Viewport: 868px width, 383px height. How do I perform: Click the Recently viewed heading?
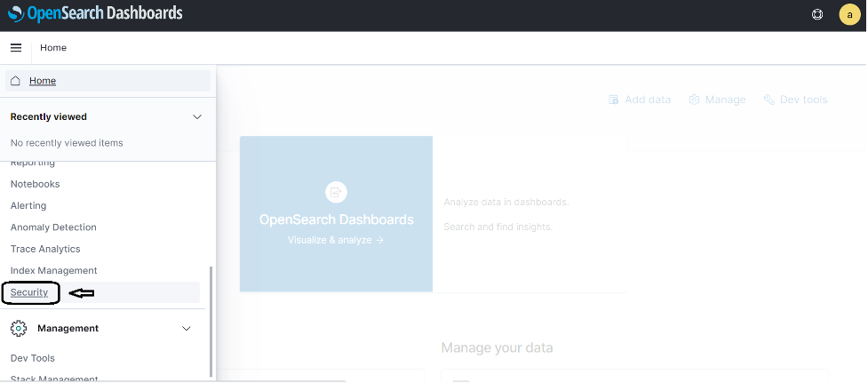pos(49,116)
